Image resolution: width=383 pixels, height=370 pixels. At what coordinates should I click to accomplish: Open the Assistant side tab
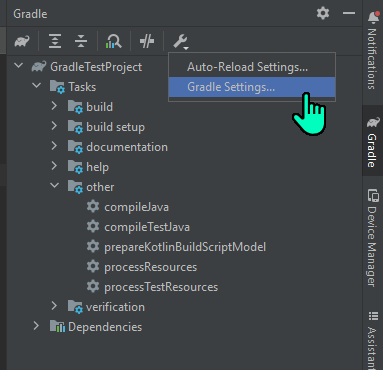pyautogui.click(x=373, y=340)
